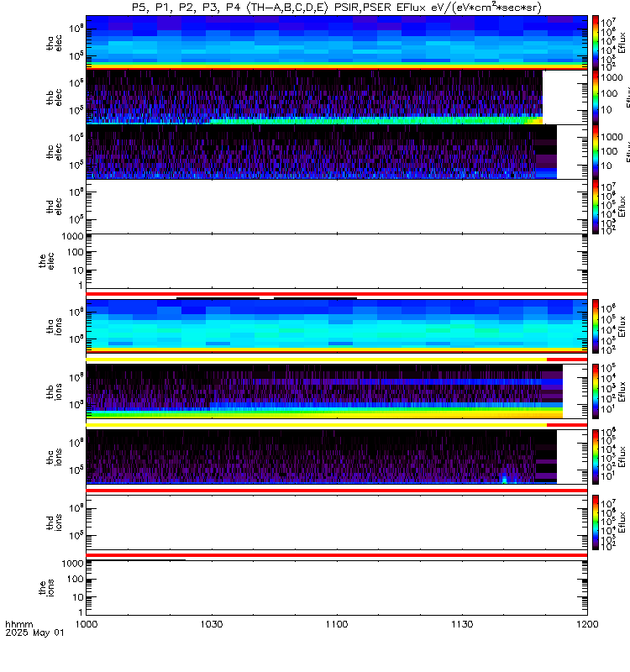
Task: Click the empty the ions plot panel
Action: [337, 588]
